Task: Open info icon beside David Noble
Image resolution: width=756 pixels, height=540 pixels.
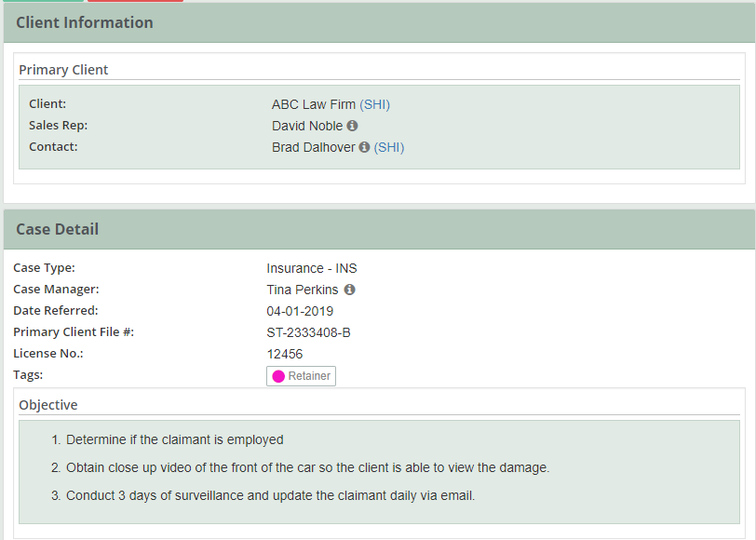Action: (353, 126)
